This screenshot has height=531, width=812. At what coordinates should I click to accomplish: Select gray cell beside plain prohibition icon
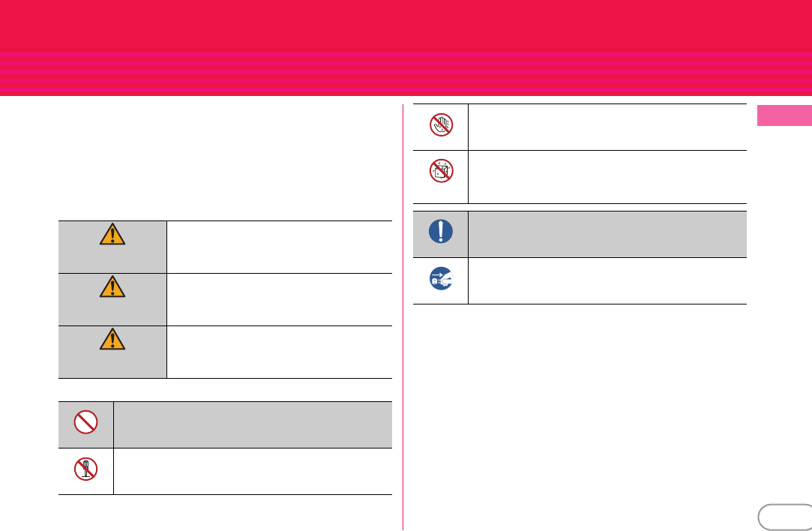pyautogui.click(x=253, y=424)
